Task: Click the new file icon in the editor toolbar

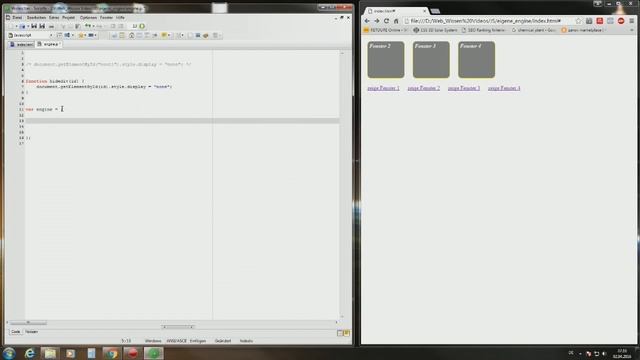Action: [x=11, y=26]
